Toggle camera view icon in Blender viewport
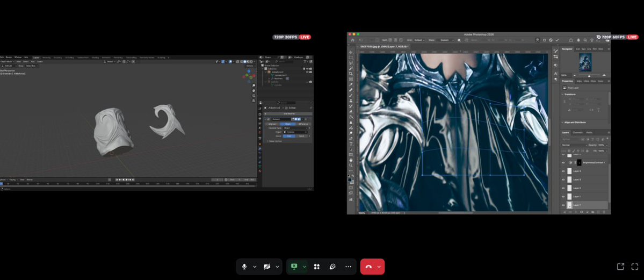Screen dimensions: 644x280 point(254,95)
